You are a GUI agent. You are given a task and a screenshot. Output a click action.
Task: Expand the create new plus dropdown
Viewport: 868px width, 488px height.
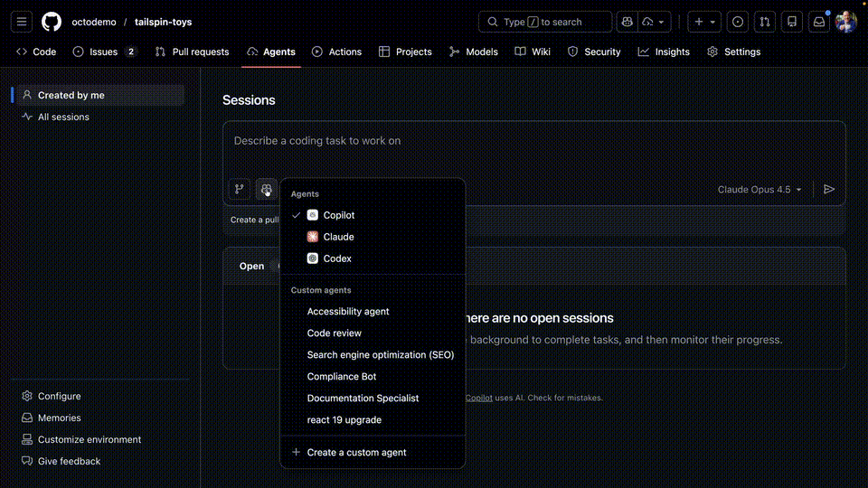704,22
